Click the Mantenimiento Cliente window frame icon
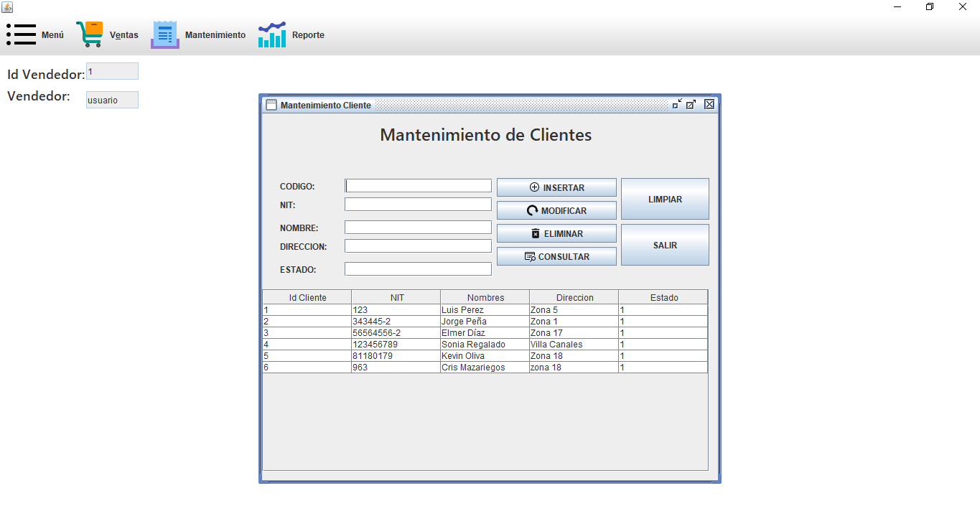Screen dimensions: 980x519 pyautogui.click(x=271, y=104)
